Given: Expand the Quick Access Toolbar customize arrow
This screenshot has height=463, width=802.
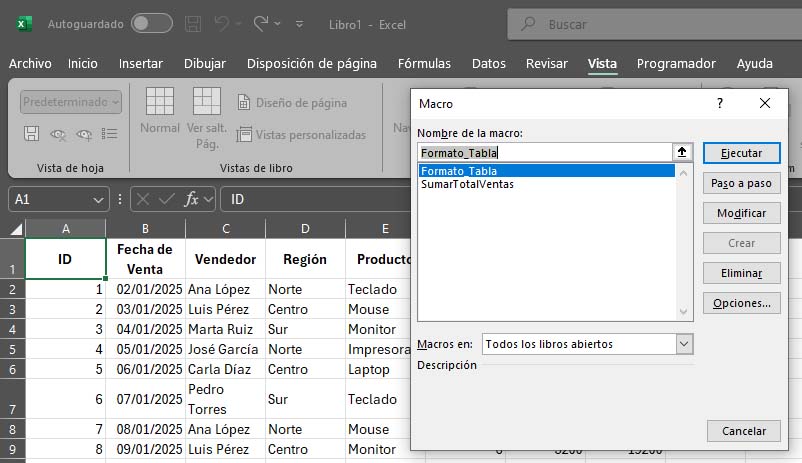Looking at the screenshot, I should [x=301, y=23].
